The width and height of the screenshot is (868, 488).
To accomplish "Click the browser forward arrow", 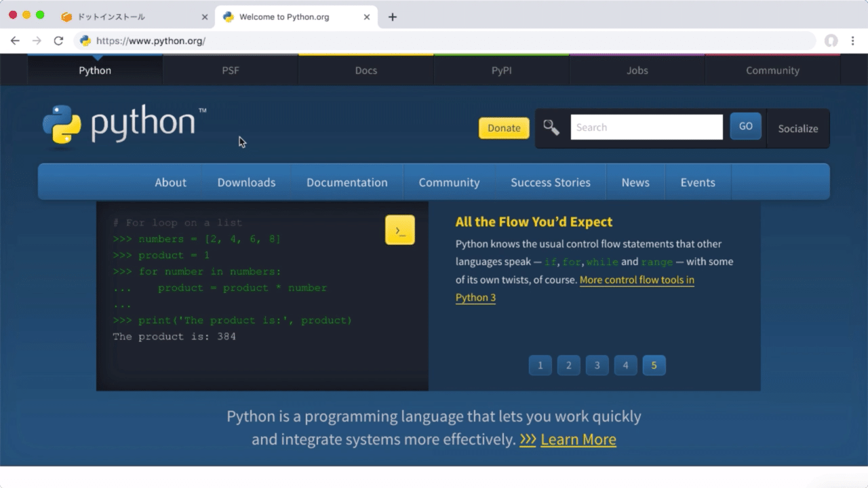I will (x=37, y=41).
